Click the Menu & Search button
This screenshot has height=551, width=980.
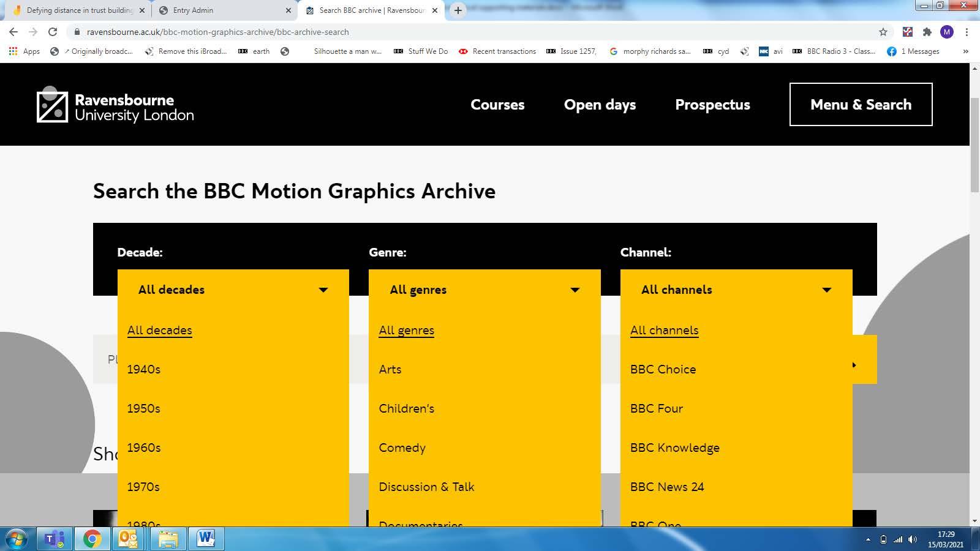(x=861, y=104)
